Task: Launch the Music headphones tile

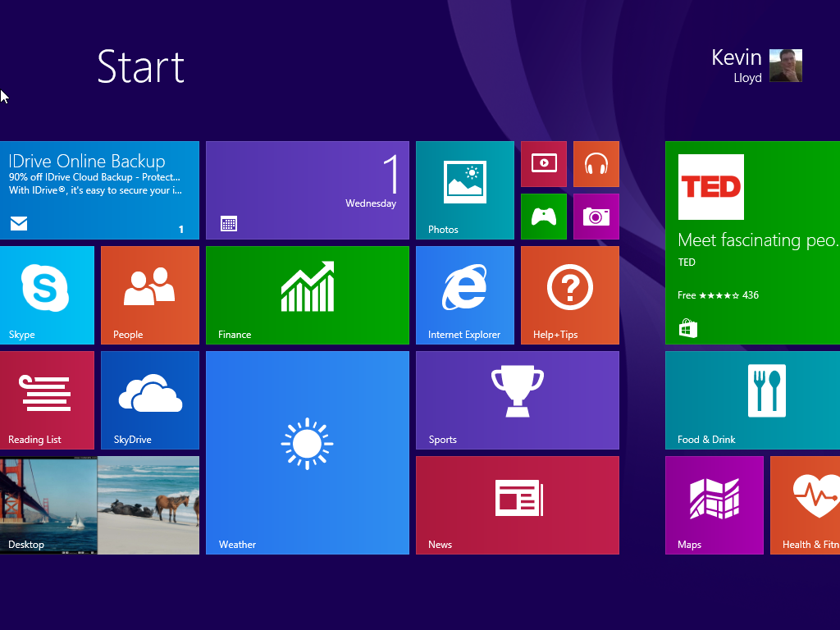Action: pyautogui.click(x=596, y=164)
